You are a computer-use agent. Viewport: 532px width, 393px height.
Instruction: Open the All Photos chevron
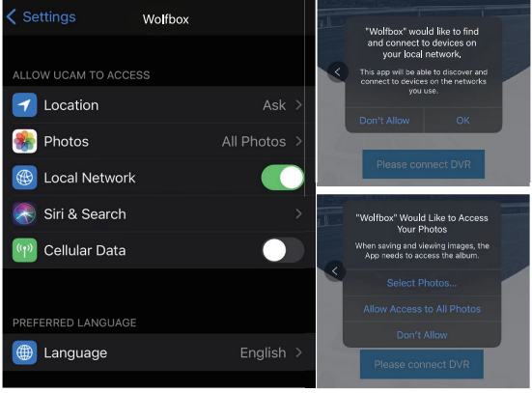(298, 141)
